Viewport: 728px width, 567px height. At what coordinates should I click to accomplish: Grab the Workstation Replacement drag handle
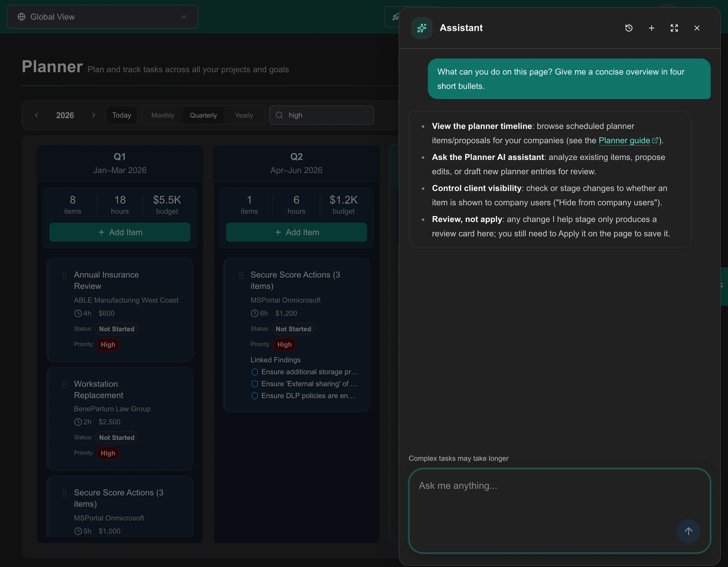click(x=64, y=384)
